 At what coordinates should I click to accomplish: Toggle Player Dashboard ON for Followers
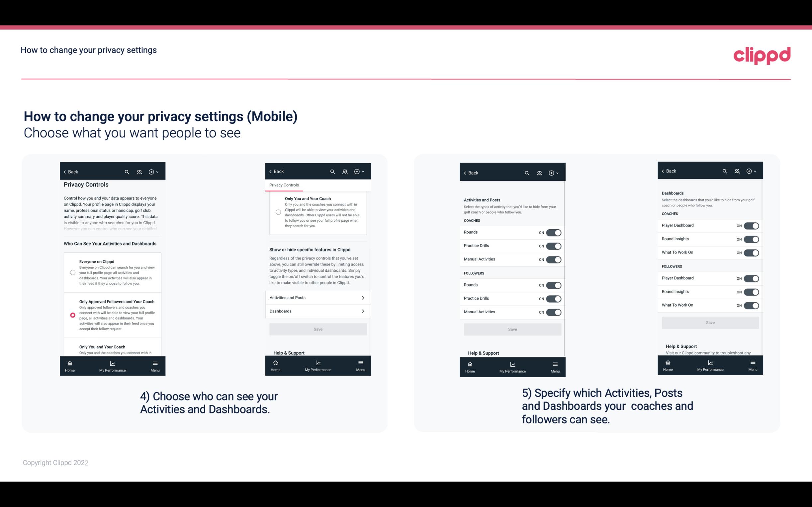(752, 278)
